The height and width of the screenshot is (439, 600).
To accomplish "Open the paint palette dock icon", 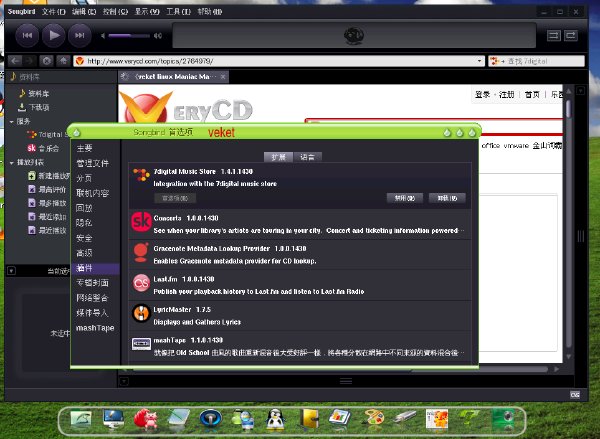I will (x=374, y=418).
